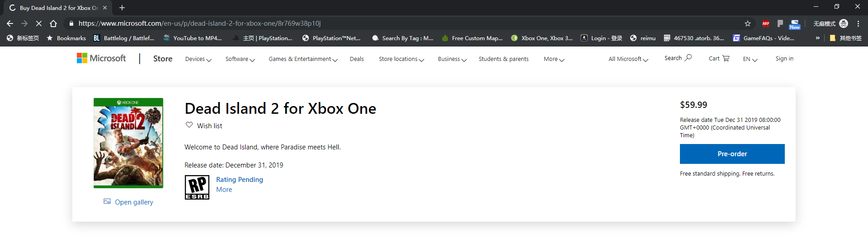Open the Deals menu item
Screen dimensions: 868x237
(x=357, y=59)
